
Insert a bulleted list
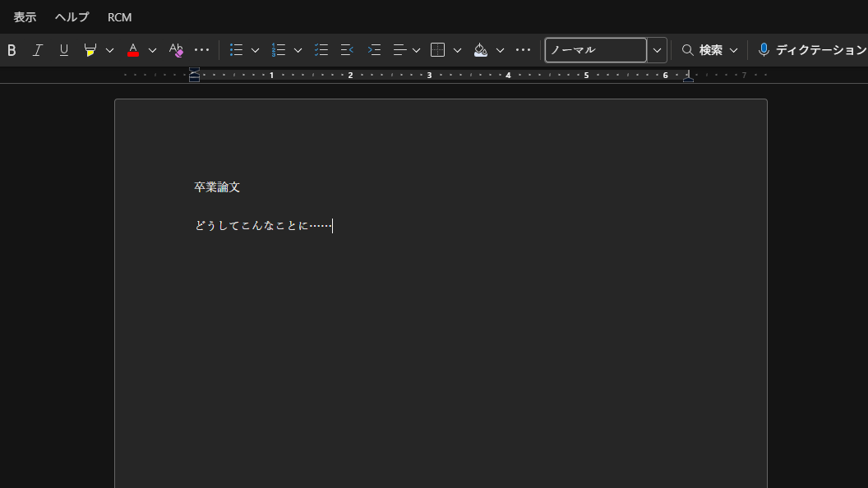[236, 50]
